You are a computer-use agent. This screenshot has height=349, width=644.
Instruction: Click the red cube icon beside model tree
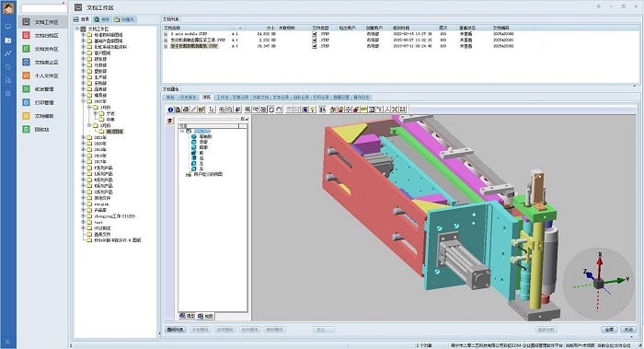coord(170,121)
